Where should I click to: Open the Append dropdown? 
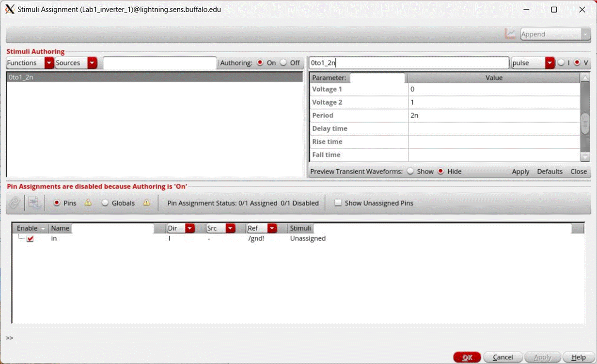(x=586, y=34)
